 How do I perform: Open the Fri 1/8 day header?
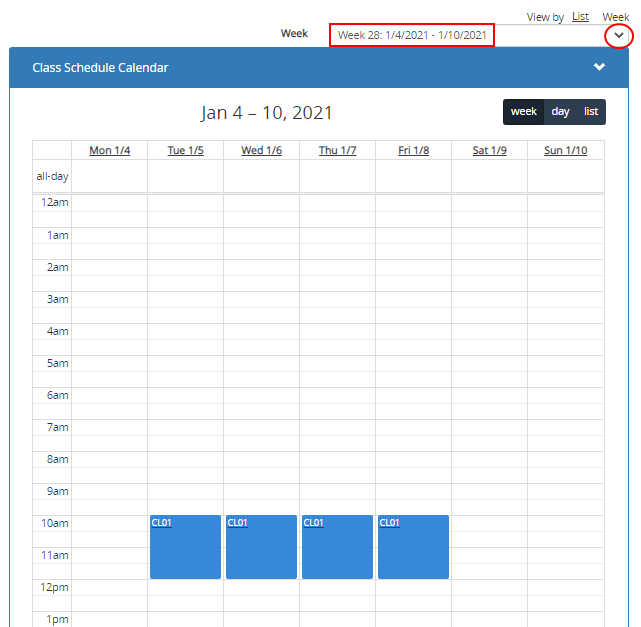coord(413,151)
